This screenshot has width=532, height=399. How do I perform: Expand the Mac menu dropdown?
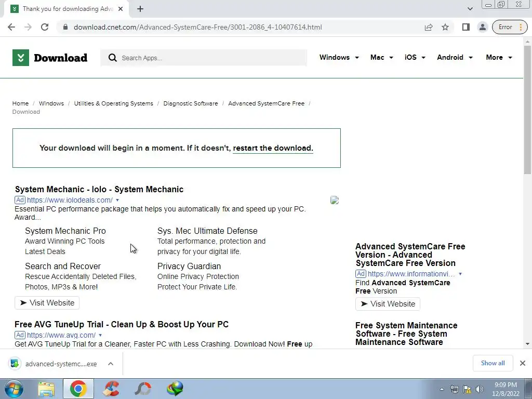point(382,57)
